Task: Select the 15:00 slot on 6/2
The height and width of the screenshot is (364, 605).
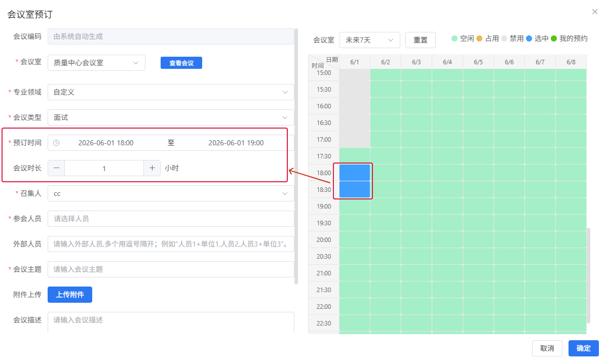Action: point(386,74)
